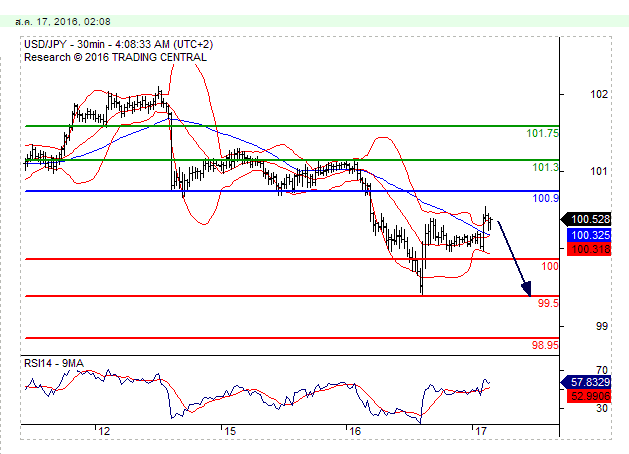The width and height of the screenshot is (629, 454).
Task: Click date 12 on time axis
Action: 104,432
